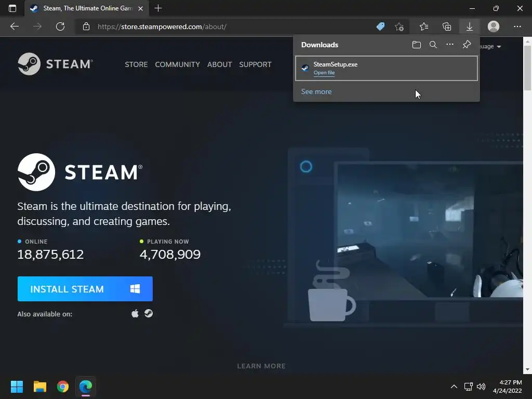
Task: Open the Collections icon
Action: point(447,26)
